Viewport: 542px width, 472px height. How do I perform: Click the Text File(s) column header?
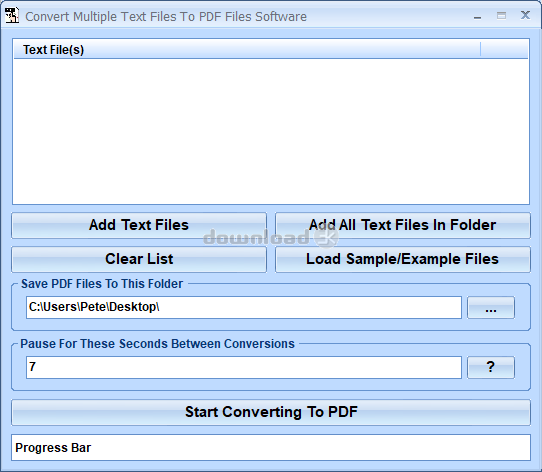pyautogui.click(x=247, y=50)
